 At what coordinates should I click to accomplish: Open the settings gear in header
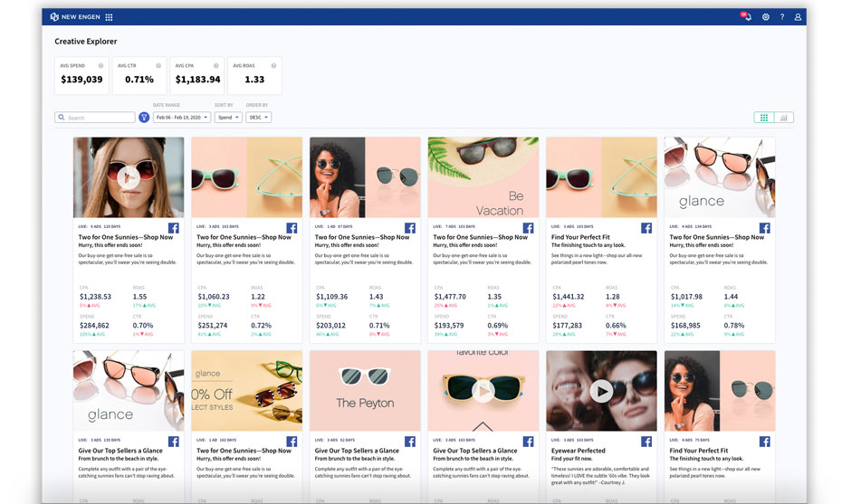coord(766,17)
